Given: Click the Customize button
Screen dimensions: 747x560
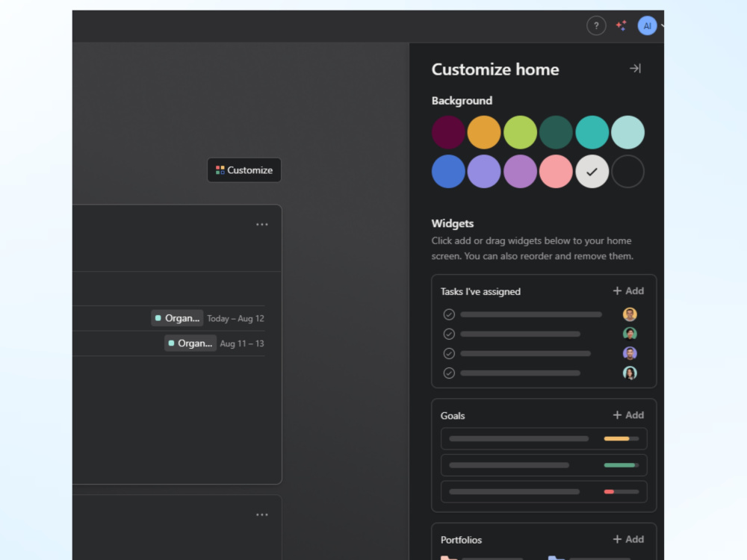Looking at the screenshot, I should tap(244, 170).
